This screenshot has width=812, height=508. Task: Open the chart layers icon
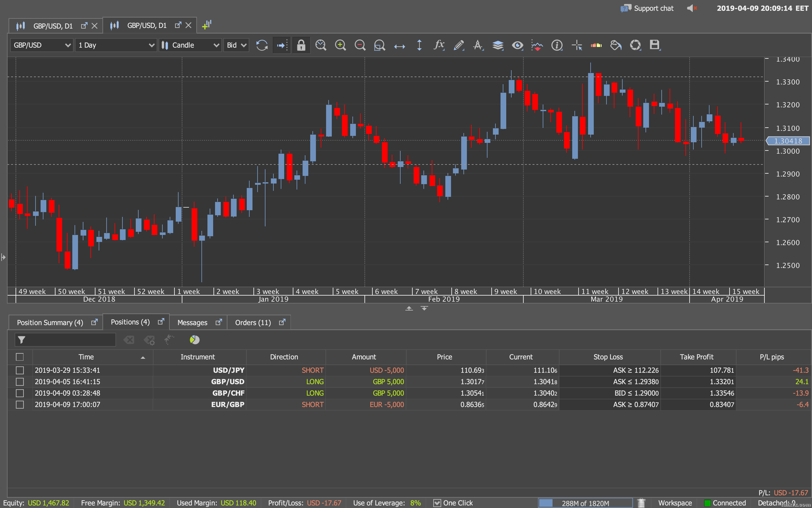coord(498,45)
